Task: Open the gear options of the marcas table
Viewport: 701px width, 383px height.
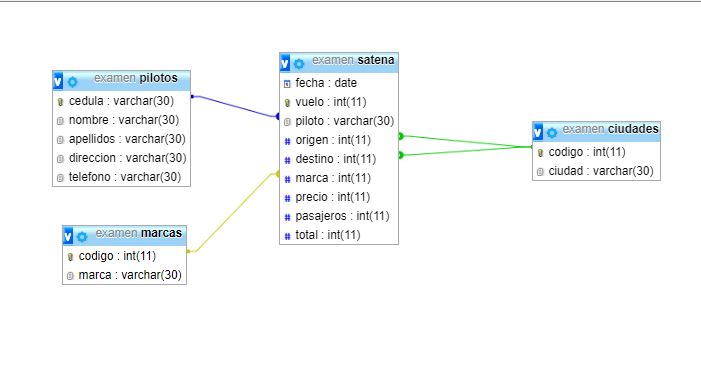Action: click(x=82, y=236)
